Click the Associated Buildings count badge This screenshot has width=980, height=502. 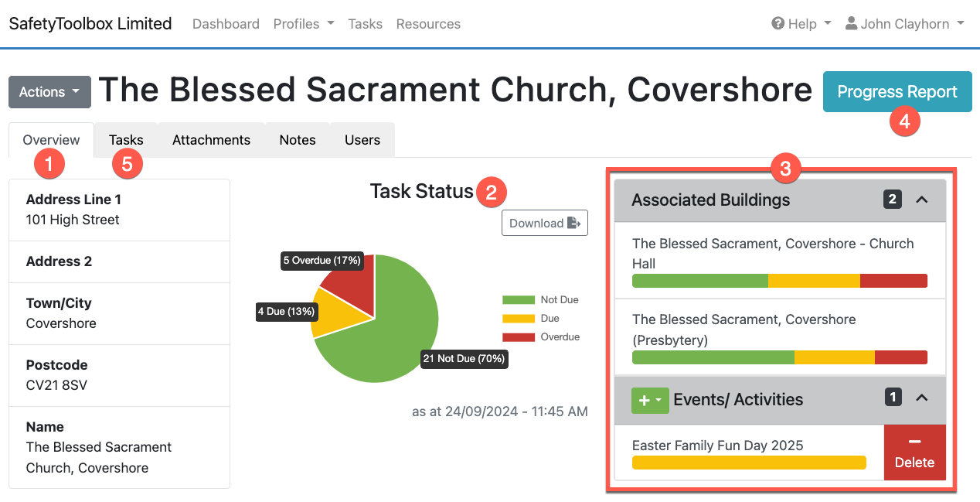click(x=892, y=200)
